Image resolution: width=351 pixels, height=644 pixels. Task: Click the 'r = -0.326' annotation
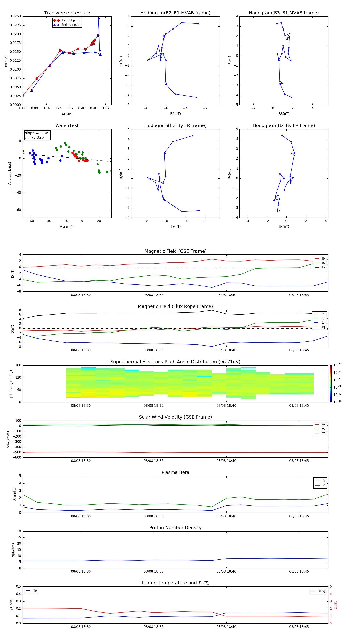pyautogui.click(x=35, y=137)
